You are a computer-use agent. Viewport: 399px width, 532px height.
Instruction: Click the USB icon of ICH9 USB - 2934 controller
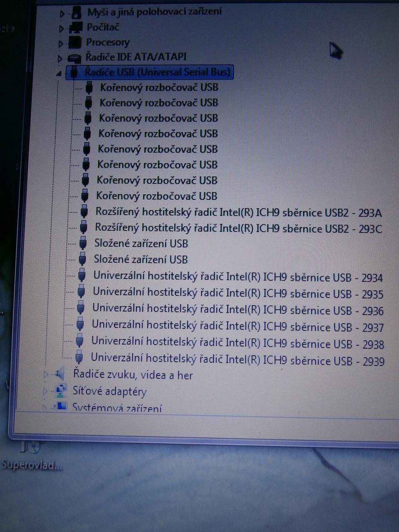click(x=82, y=275)
